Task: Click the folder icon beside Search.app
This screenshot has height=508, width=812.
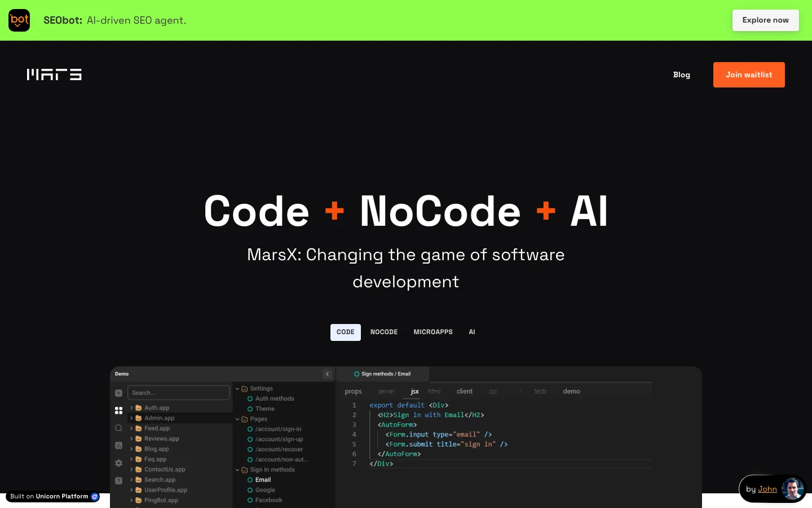Action: [139, 480]
